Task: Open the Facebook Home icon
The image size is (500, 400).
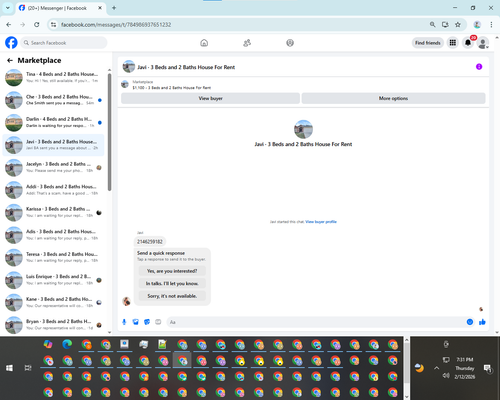Action: [x=204, y=43]
